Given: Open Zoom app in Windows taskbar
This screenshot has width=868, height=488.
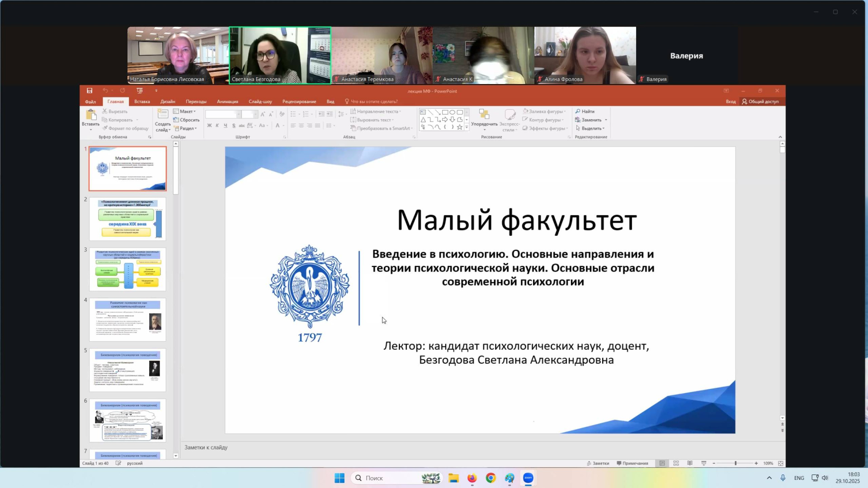Looking at the screenshot, I should 528,478.
